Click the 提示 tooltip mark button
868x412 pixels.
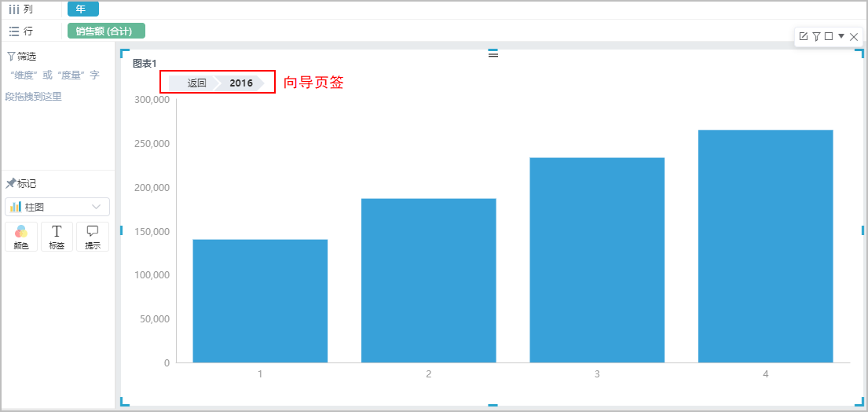93,237
